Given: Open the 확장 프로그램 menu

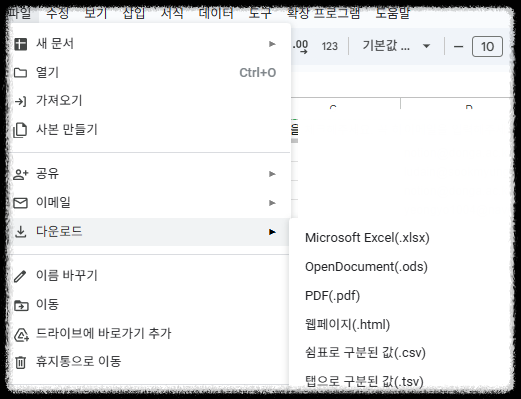Looking at the screenshot, I should click(324, 13).
